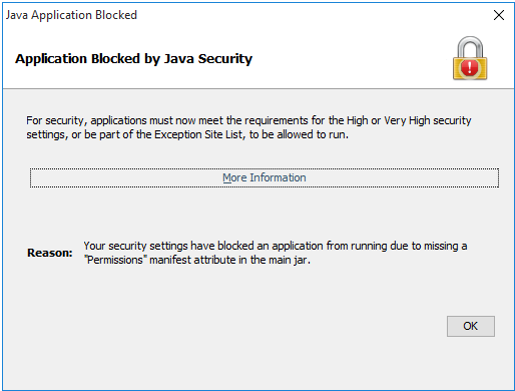Click the words Exception Site List
The image size is (515, 391).
[x=198, y=135]
